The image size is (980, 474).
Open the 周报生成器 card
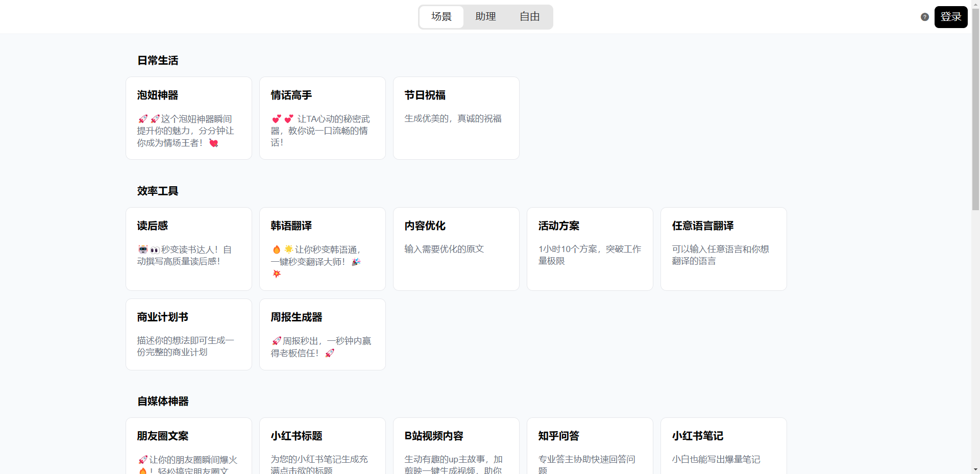coord(323,334)
